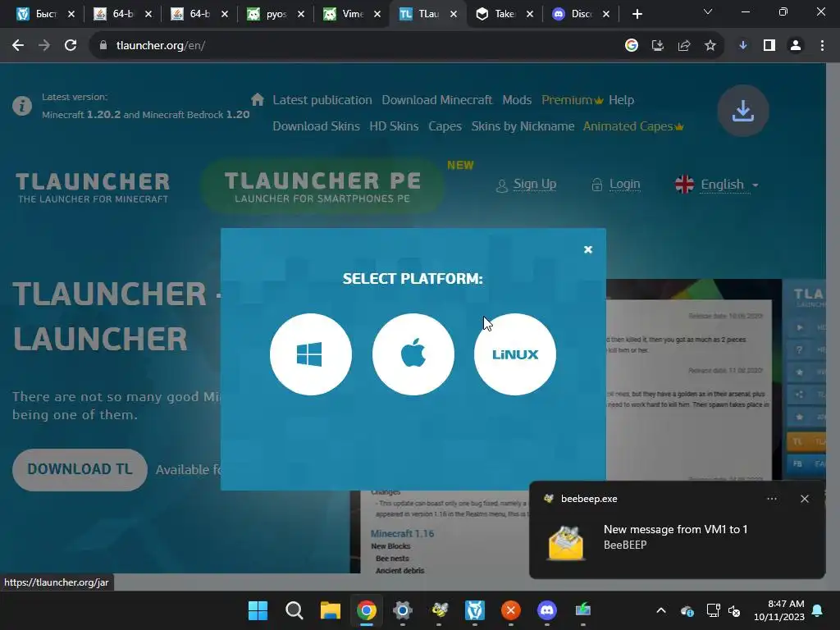This screenshot has width=840, height=630.
Task: Click the install app icon in the address bar
Action: [657, 46]
